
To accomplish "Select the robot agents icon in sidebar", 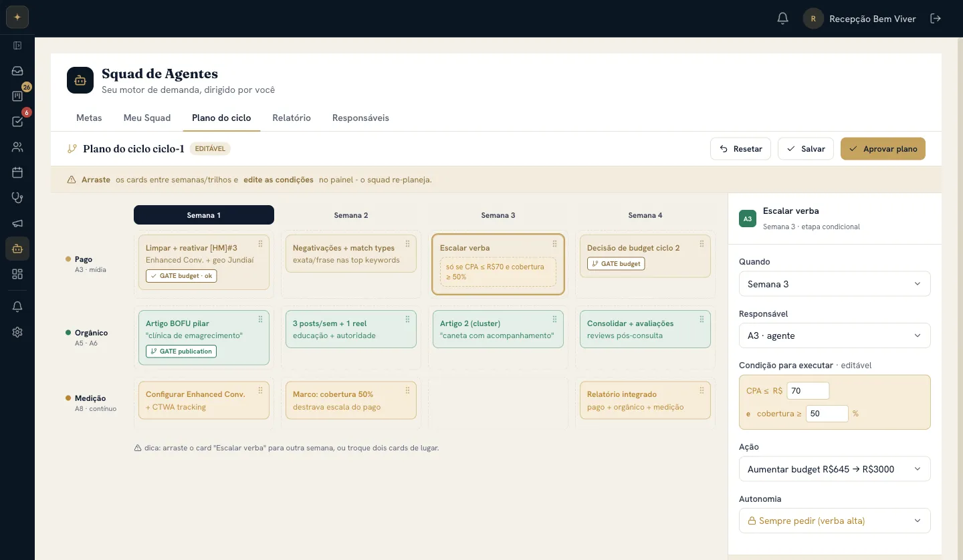I will pos(17,249).
